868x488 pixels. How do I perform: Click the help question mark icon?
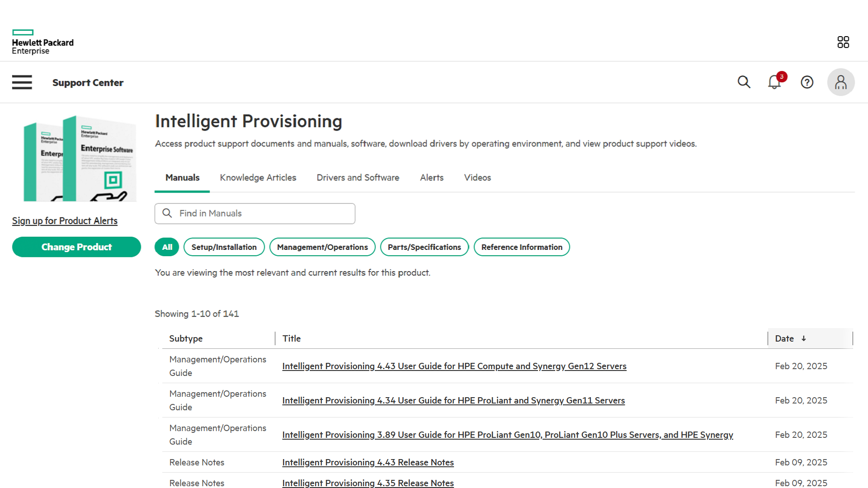pyautogui.click(x=807, y=82)
